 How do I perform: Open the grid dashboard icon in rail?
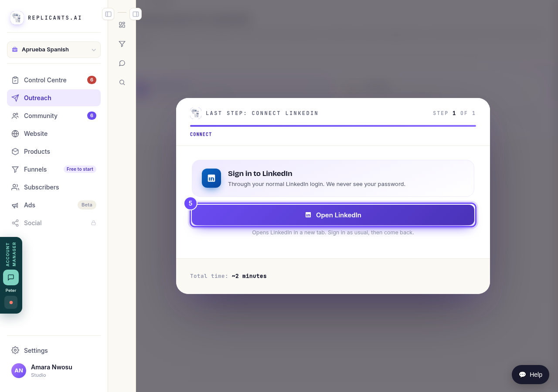pos(122,25)
